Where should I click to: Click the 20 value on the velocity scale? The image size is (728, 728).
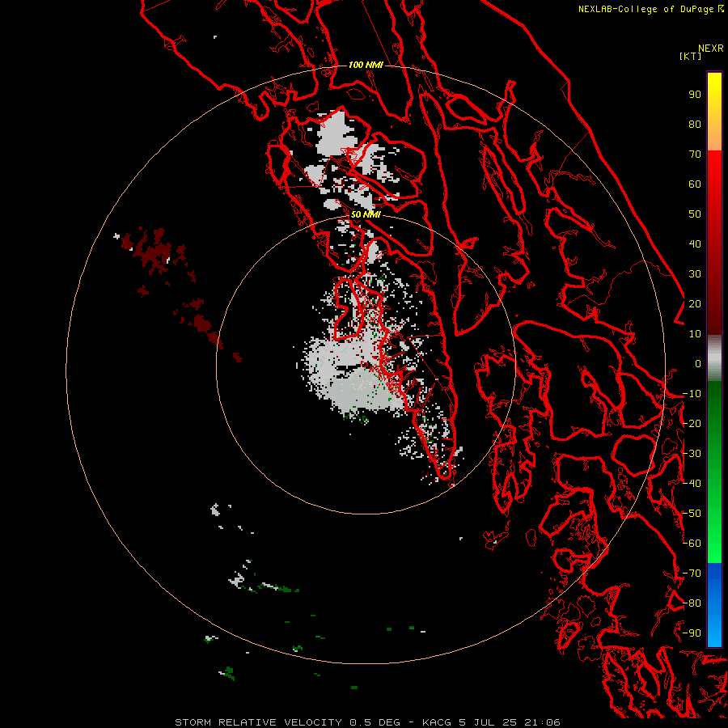pyautogui.click(x=695, y=304)
